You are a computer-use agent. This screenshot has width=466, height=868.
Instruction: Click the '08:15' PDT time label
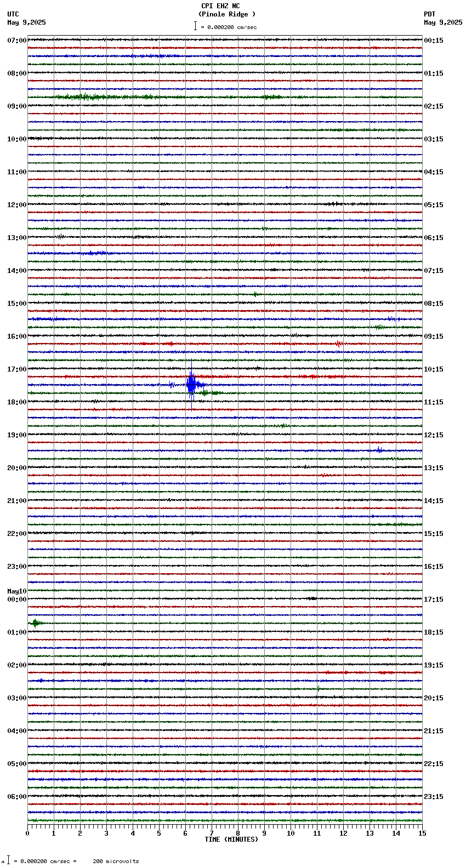tap(434, 304)
